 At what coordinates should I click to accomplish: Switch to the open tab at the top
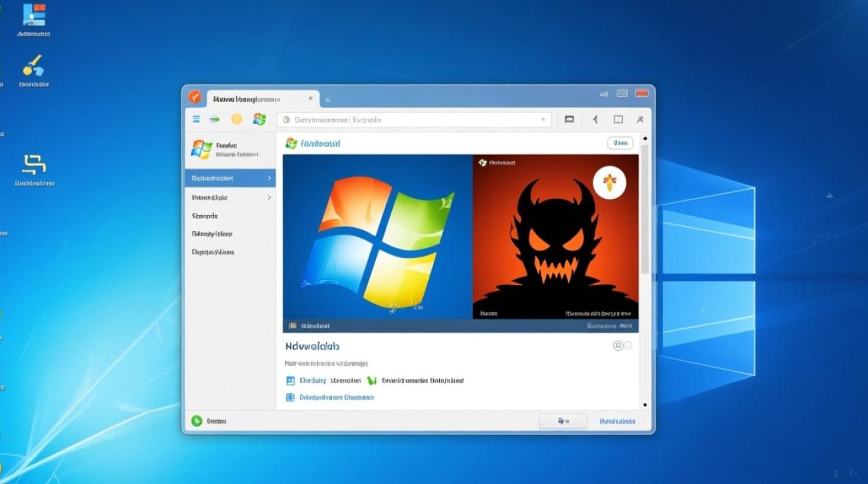click(258, 98)
